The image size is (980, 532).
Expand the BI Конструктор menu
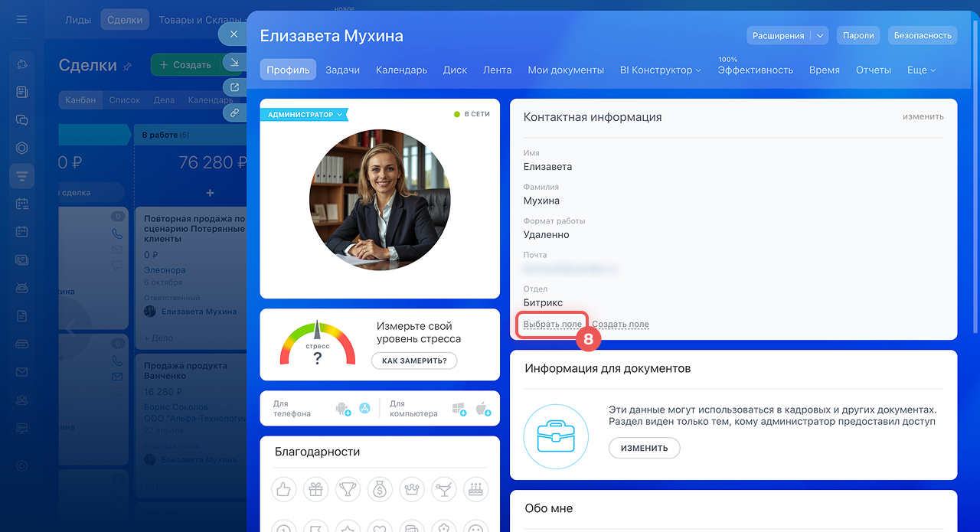pyautogui.click(x=660, y=70)
